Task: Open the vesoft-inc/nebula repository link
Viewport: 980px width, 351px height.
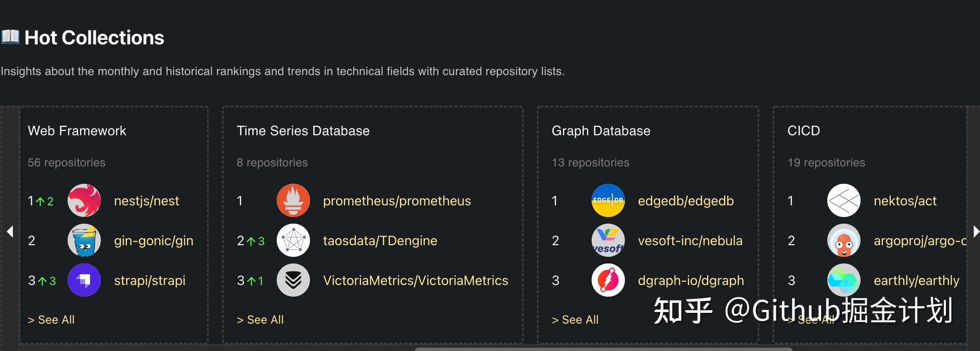Action: coord(690,241)
